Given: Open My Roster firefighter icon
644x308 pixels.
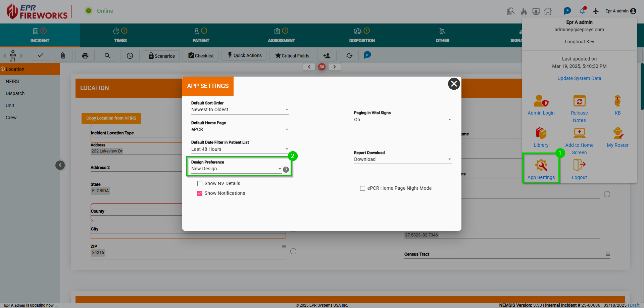Looking at the screenshot, I should point(617,133).
